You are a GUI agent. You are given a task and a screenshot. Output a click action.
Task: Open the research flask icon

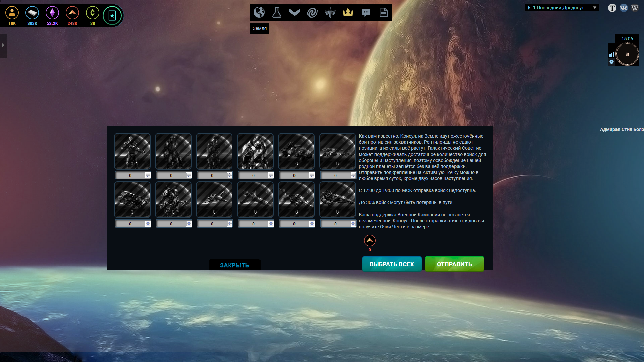tap(277, 13)
